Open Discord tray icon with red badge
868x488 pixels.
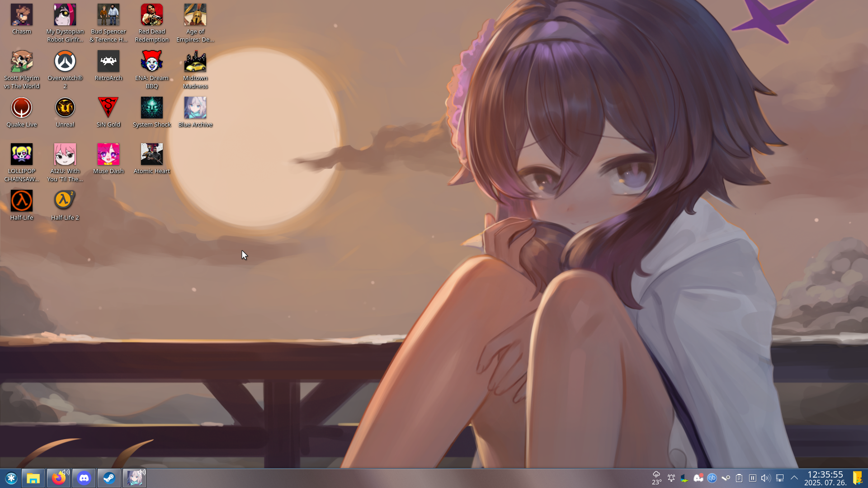tap(698, 478)
